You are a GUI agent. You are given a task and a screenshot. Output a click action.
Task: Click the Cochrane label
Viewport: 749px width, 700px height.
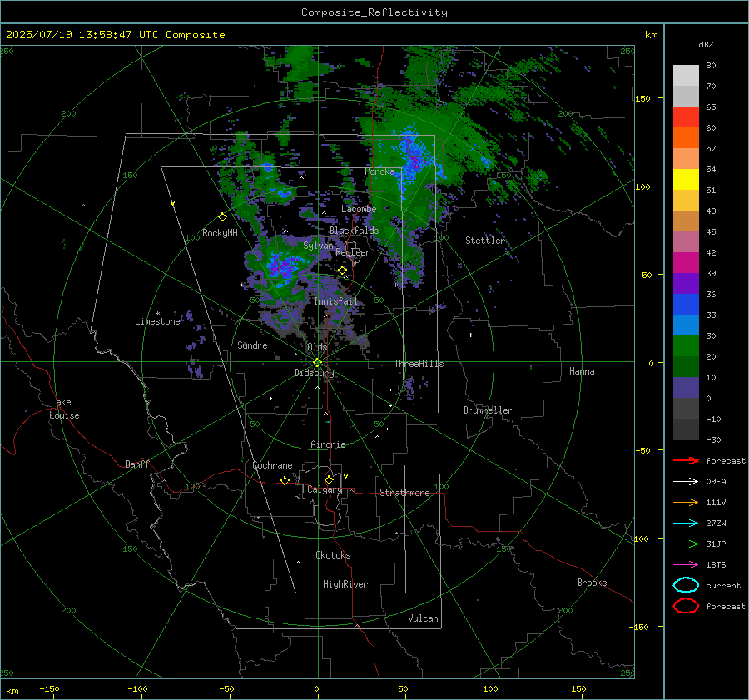point(272,465)
